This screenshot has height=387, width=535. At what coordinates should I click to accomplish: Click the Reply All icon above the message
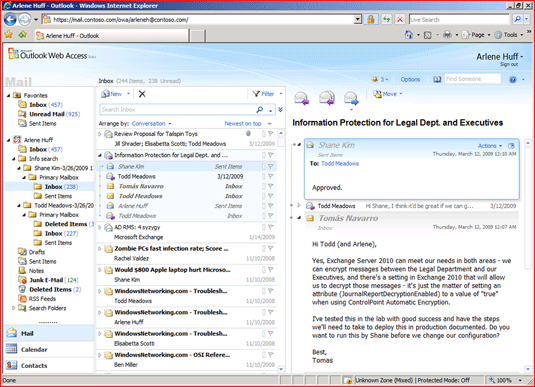point(327,98)
